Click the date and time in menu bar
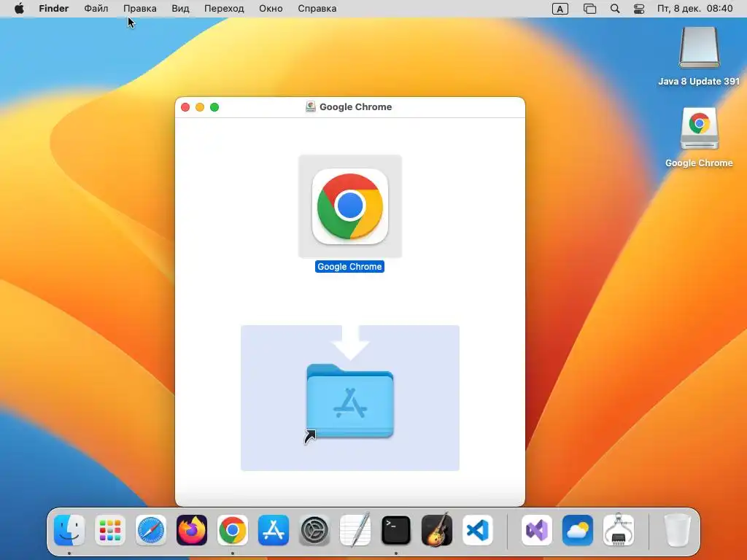747x560 pixels. tap(694, 9)
